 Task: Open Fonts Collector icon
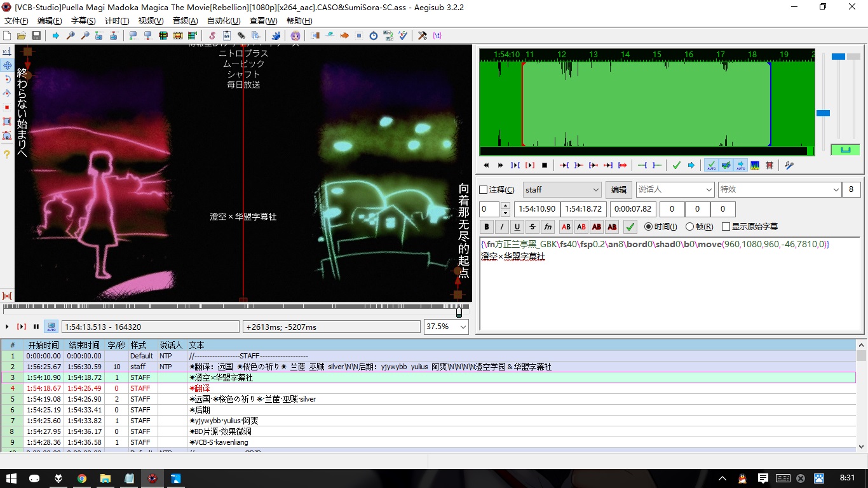(256, 36)
